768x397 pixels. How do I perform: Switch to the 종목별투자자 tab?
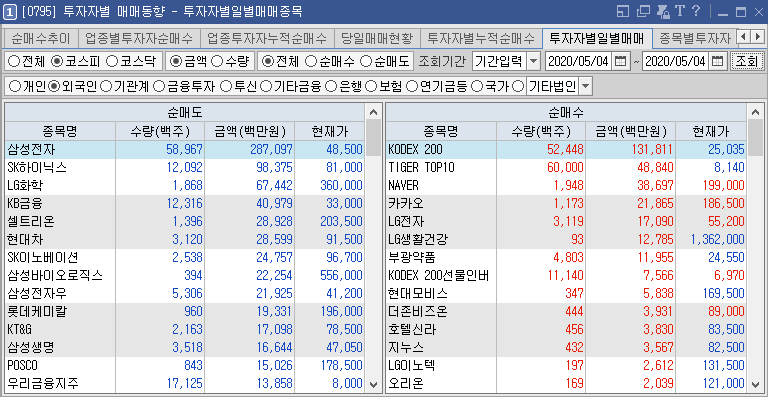694,38
